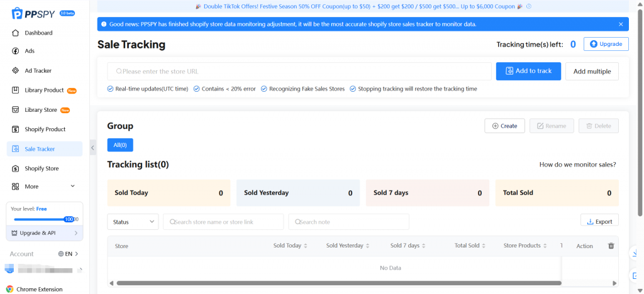
Task: Click the Add to track button
Action: (528, 71)
